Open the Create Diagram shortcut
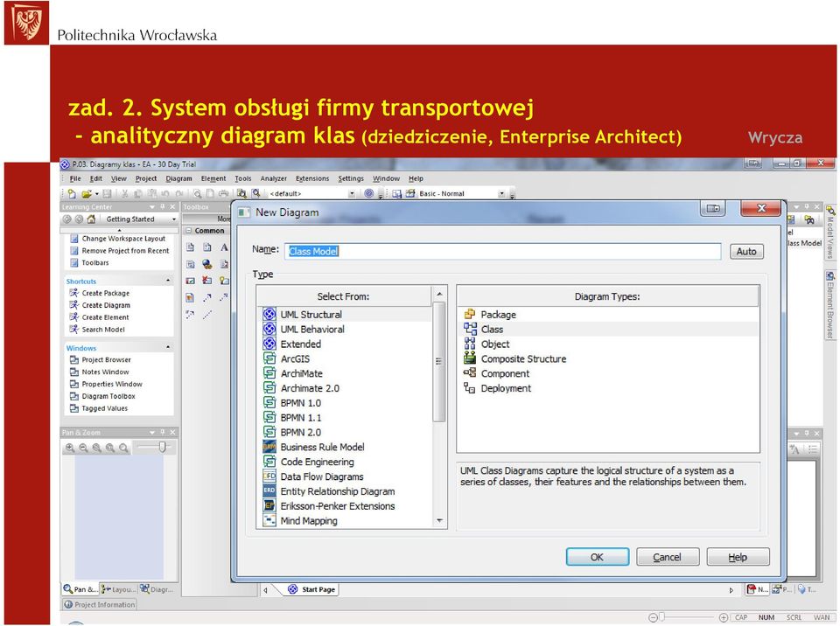The width and height of the screenshot is (840, 626). click(x=106, y=305)
